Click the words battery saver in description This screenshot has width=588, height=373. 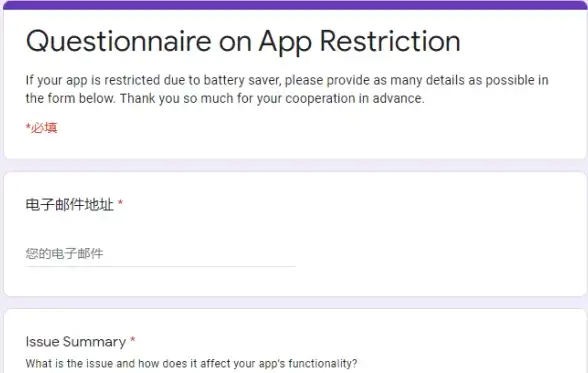[242, 80]
